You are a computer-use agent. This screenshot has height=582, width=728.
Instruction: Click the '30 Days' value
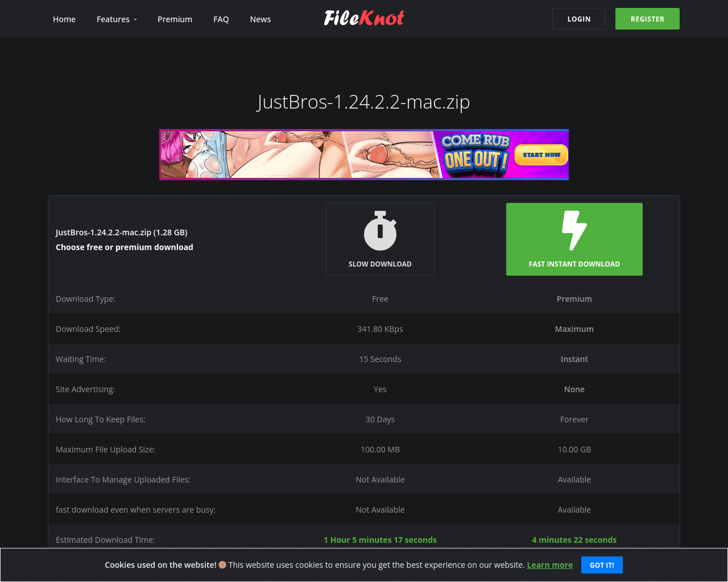coord(380,419)
